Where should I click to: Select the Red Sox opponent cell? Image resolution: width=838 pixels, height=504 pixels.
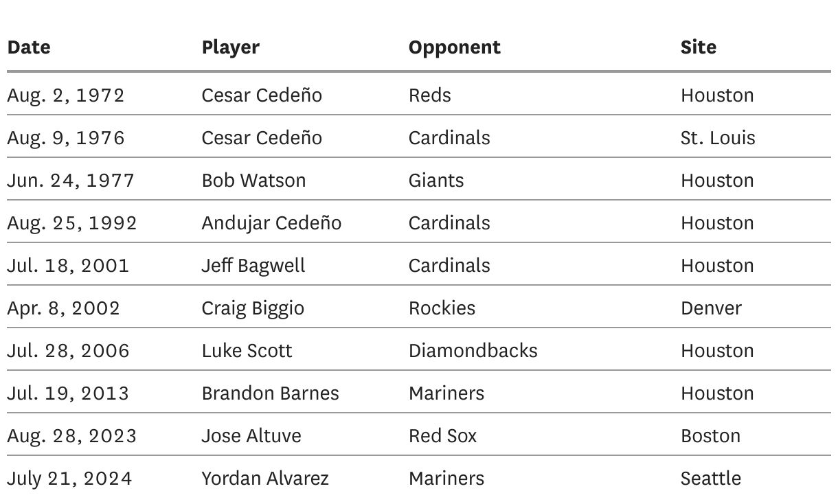click(x=442, y=435)
